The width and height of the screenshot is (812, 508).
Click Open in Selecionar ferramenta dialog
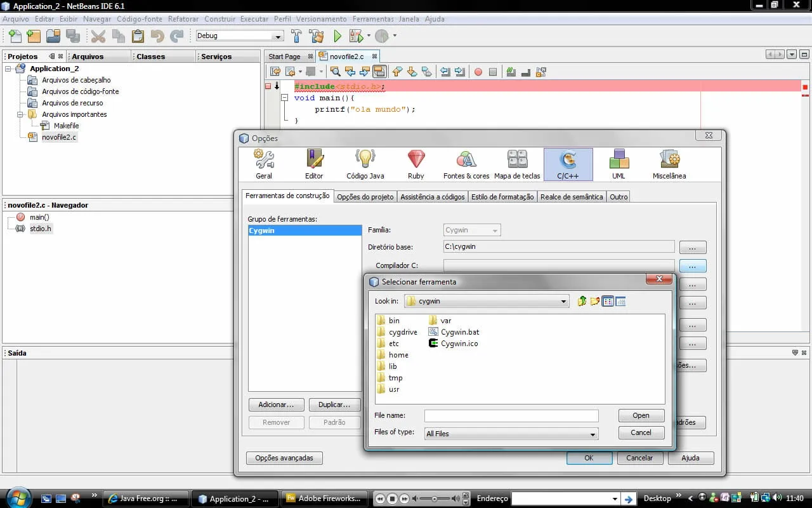(x=641, y=415)
